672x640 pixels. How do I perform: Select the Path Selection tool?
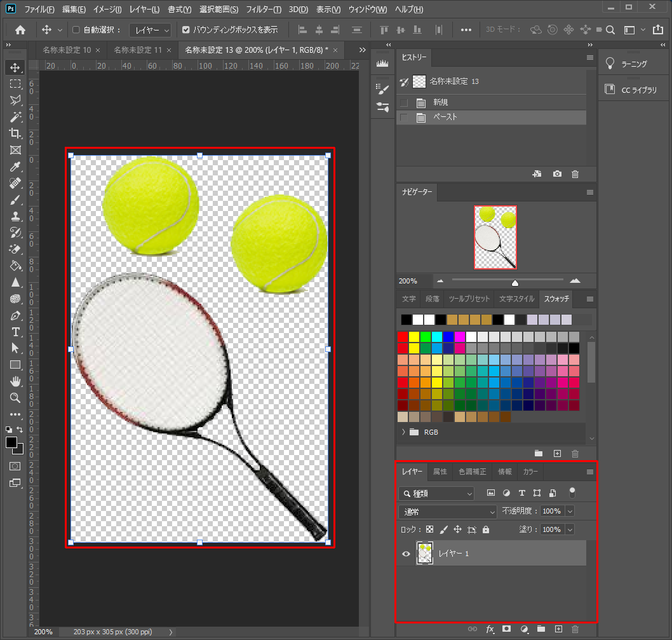coord(15,348)
